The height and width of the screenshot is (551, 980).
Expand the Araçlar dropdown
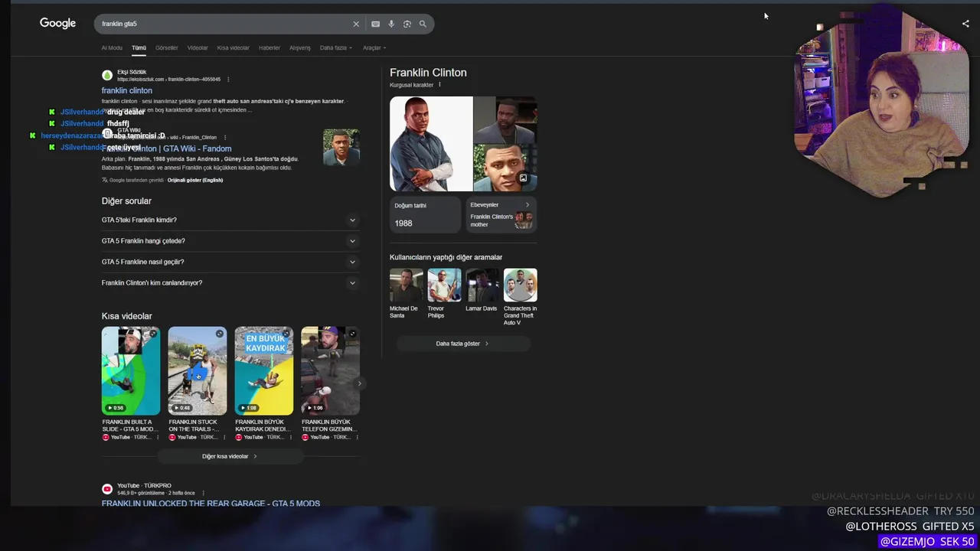pyautogui.click(x=374, y=47)
